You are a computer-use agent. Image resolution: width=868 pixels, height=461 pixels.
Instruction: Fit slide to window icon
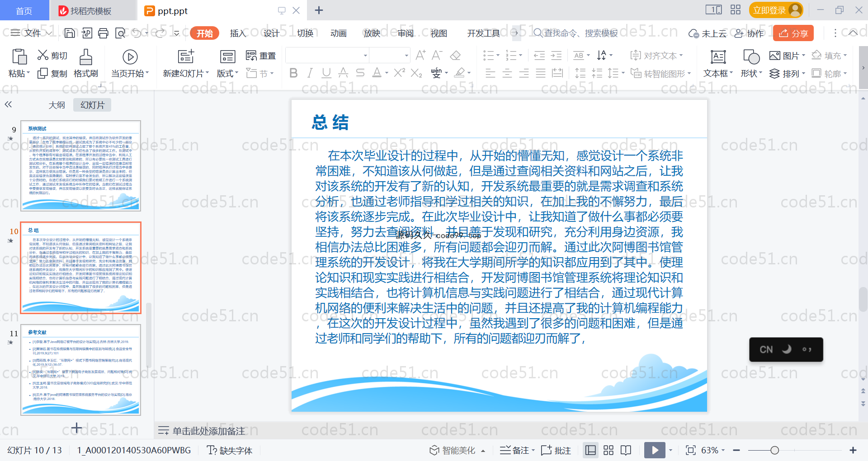click(690, 450)
